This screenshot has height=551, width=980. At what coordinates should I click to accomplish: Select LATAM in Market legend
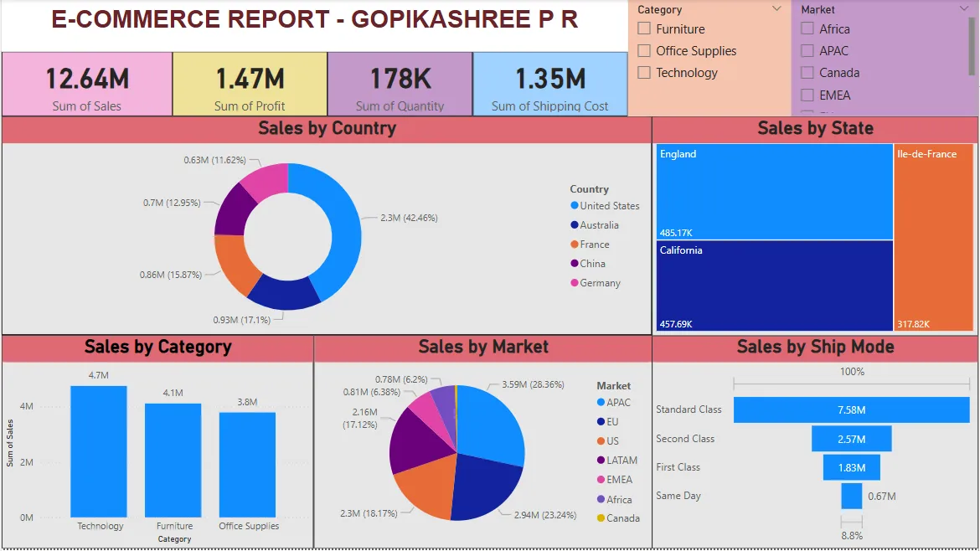tap(616, 461)
